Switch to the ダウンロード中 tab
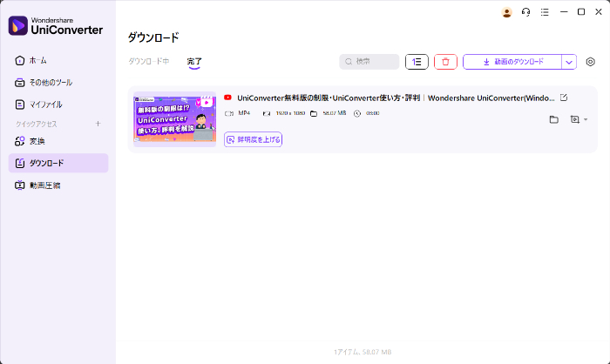This screenshot has height=364, width=610. coord(149,62)
